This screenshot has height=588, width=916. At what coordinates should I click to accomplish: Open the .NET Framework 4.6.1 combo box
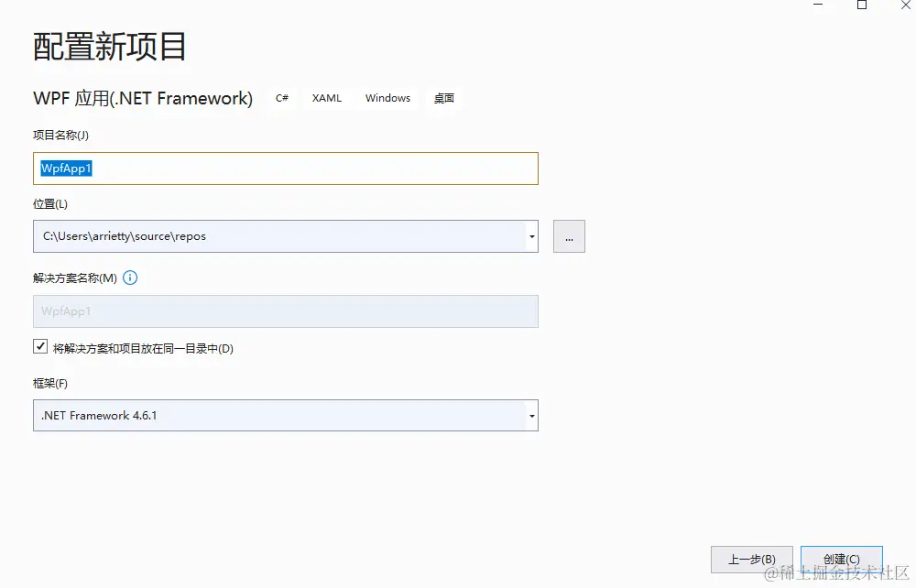tap(286, 416)
